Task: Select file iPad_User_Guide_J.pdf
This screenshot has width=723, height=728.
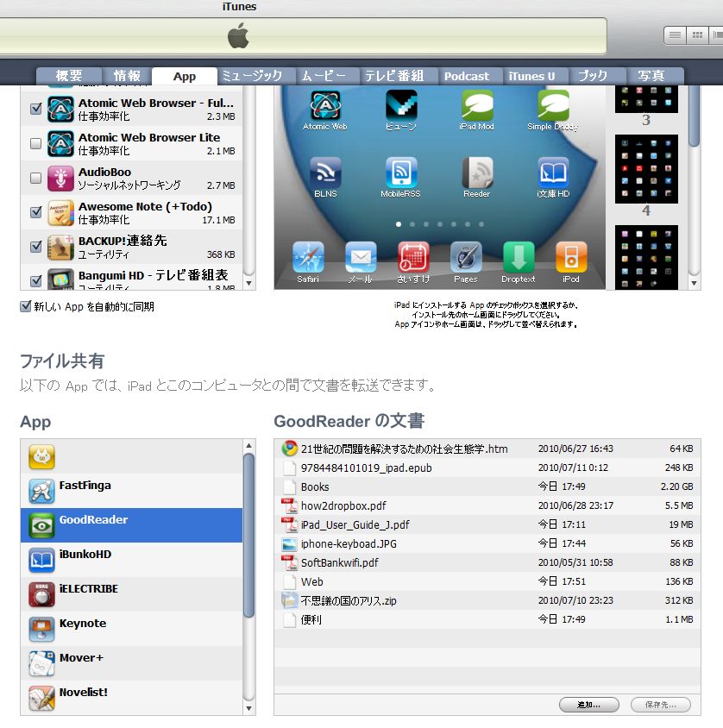Action: pyautogui.click(x=487, y=524)
